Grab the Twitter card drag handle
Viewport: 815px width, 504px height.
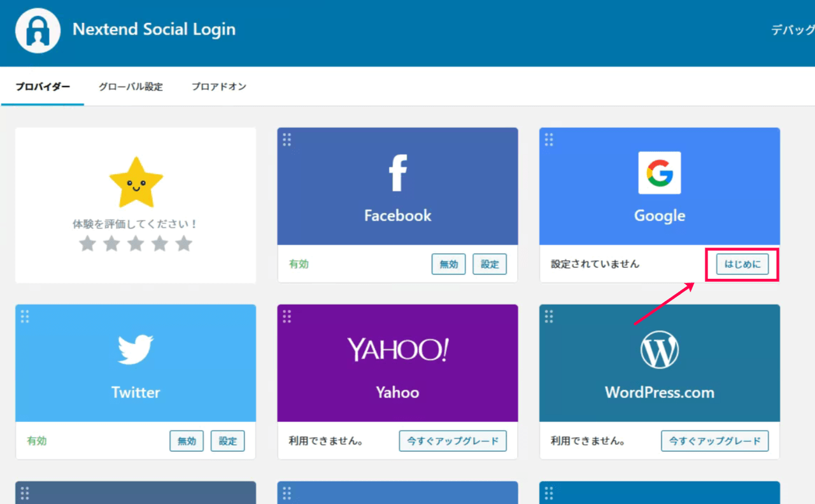point(25,316)
